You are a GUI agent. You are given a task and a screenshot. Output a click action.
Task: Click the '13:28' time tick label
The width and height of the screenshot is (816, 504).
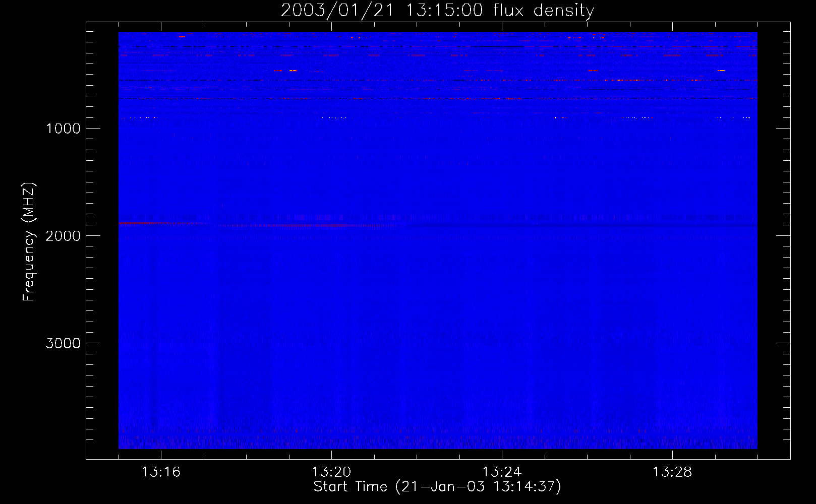tap(672, 472)
